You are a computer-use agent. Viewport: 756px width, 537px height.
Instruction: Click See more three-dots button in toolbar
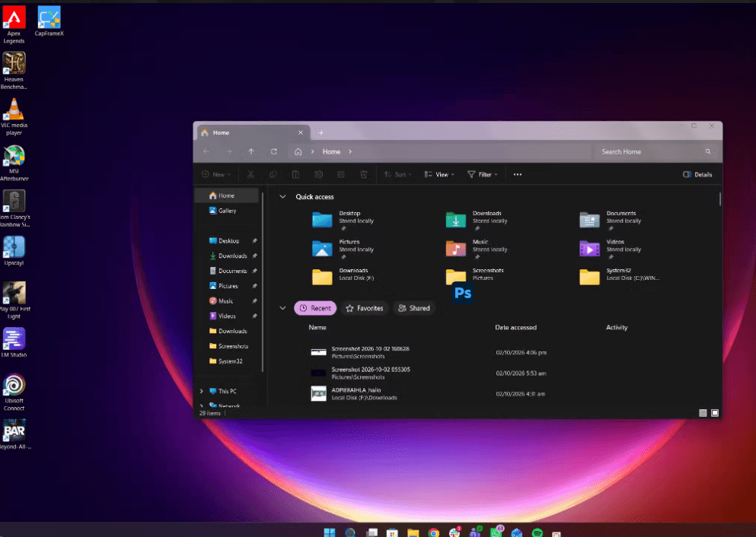tap(518, 174)
